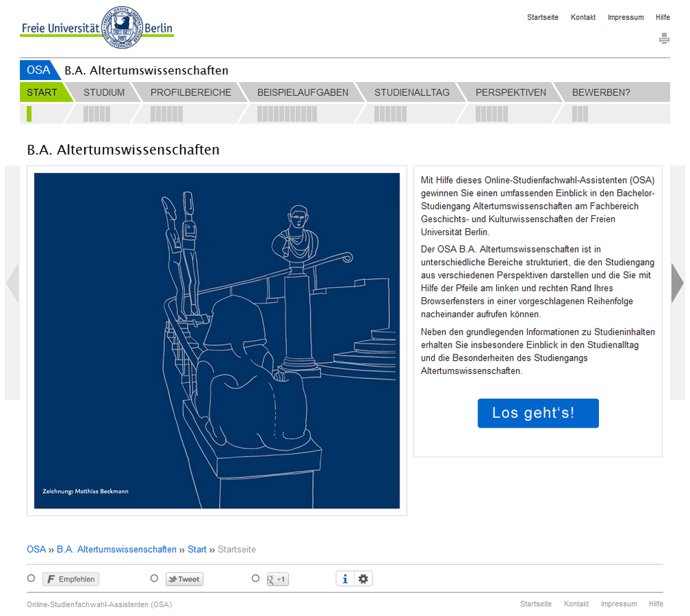Open the social sharing settings gear
Image resolution: width=690 pixels, height=616 pixels.
point(363,579)
